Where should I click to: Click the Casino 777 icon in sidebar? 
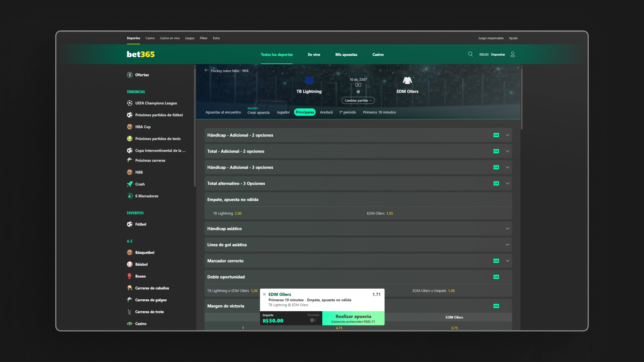(130, 323)
